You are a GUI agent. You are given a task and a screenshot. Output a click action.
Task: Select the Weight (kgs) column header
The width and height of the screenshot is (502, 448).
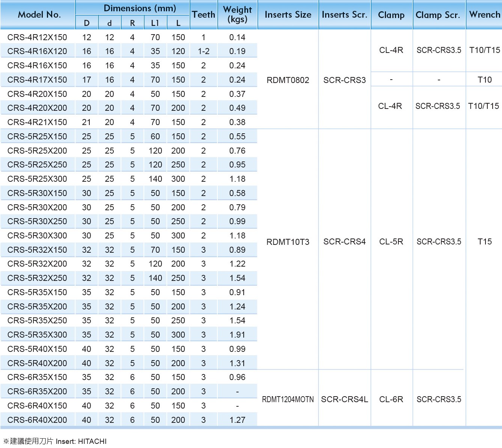237,14
